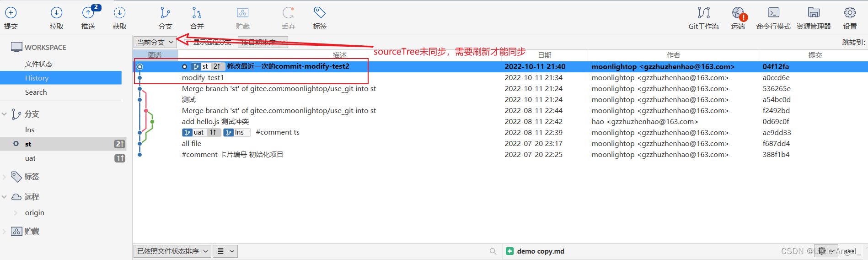Select commit 修改最近一次的commit-modify-test2
The width and height of the screenshot is (868, 260).
(500, 66)
